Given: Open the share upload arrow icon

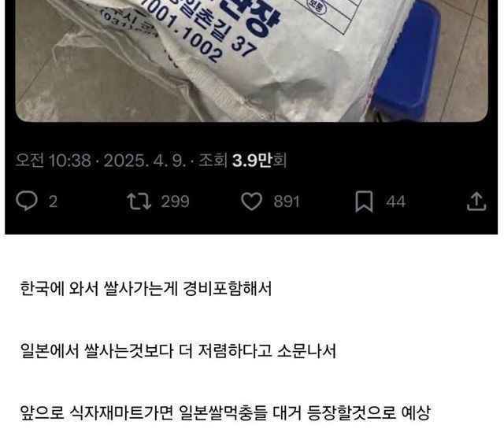Looking at the screenshot, I should [476, 202].
